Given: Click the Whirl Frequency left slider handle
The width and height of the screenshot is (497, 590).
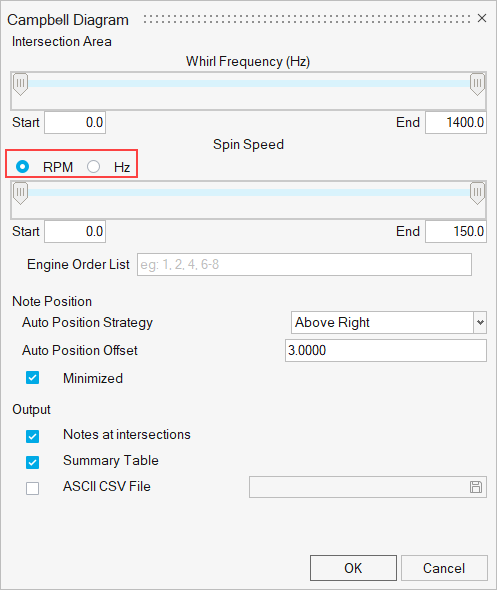Looking at the screenshot, I should tap(20, 84).
